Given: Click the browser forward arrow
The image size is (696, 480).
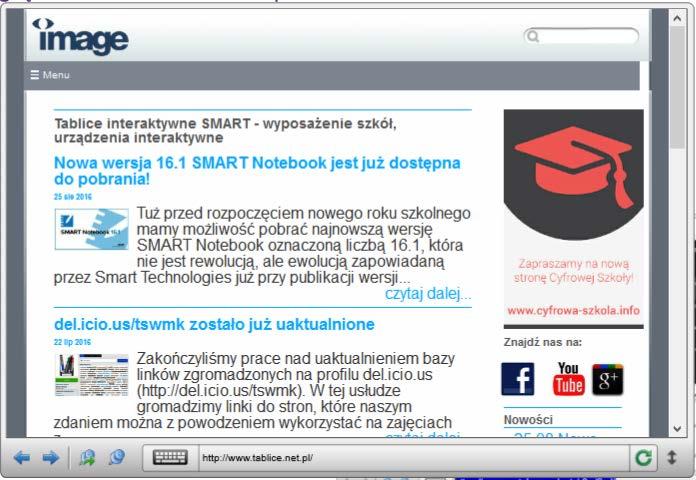Looking at the screenshot, I should point(51,457).
